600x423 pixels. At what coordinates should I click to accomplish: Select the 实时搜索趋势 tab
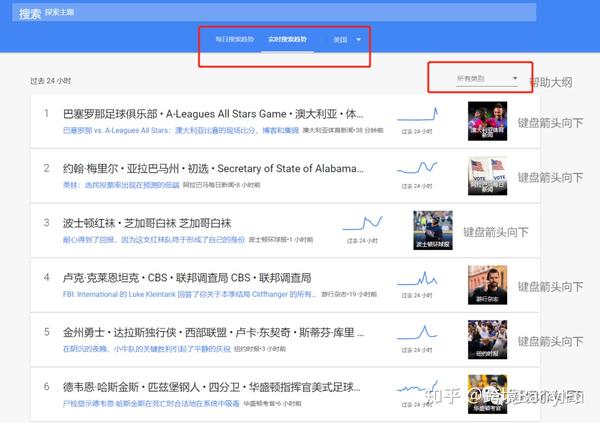point(287,39)
